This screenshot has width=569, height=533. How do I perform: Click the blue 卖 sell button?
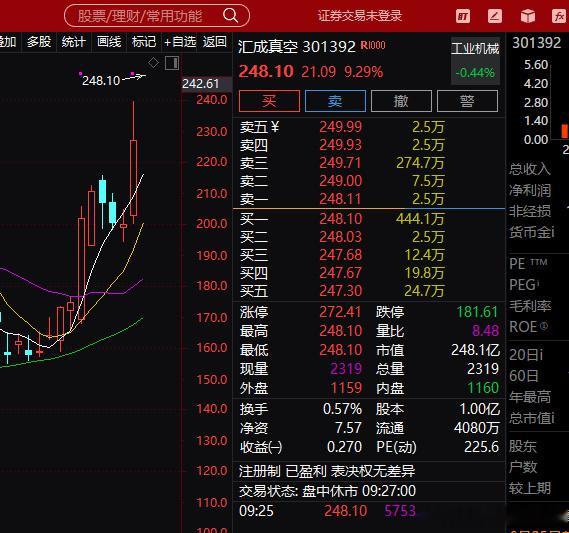coord(335,101)
